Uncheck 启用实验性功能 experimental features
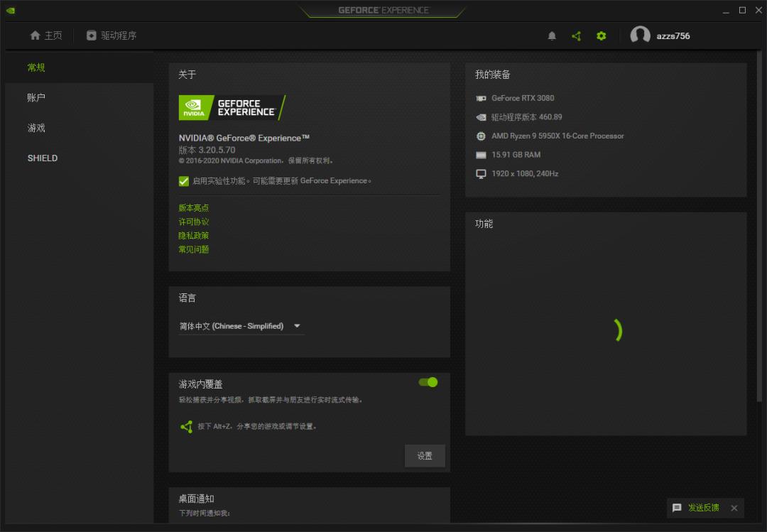This screenshot has width=767, height=532. 183,180
